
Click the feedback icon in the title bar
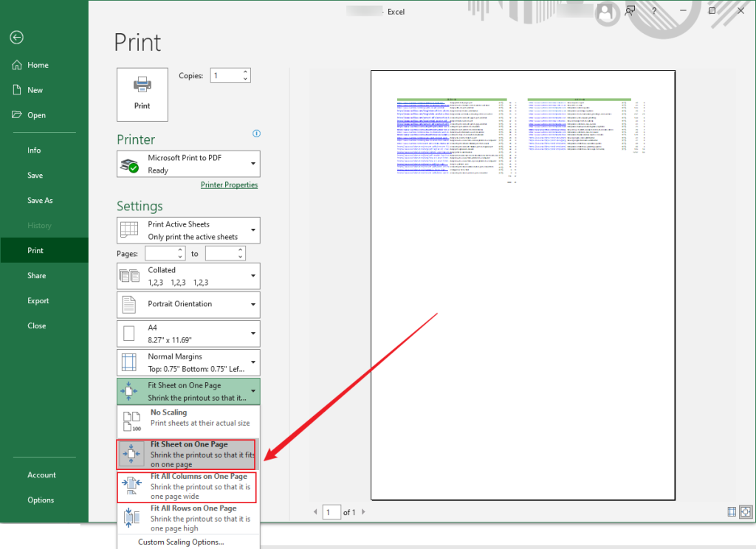(x=630, y=11)
